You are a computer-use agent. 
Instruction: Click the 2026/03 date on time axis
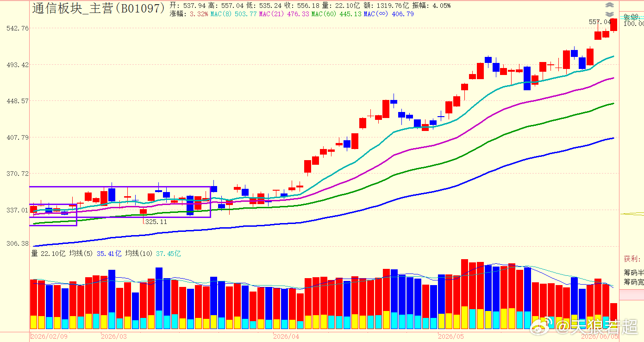[x=114, y=336]
